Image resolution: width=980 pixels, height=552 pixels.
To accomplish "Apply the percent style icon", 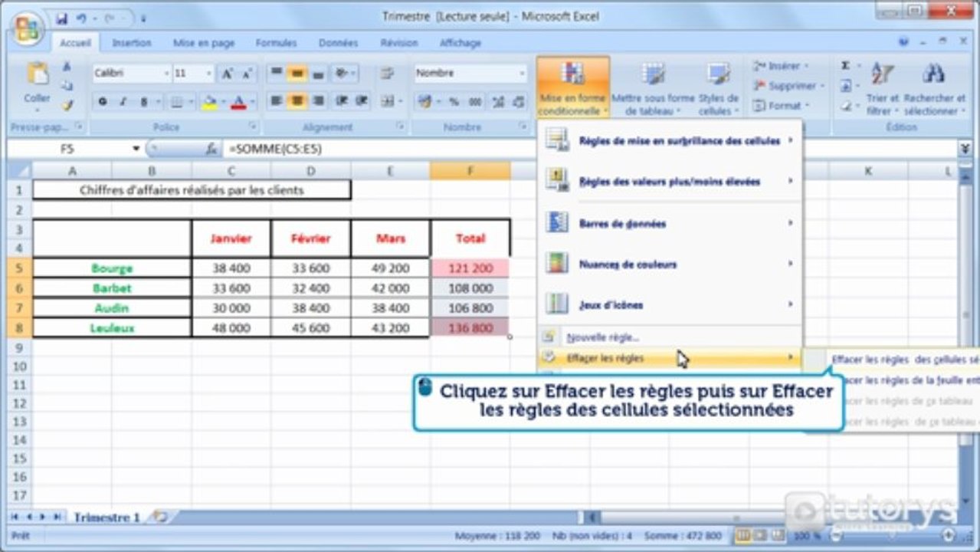I will click(454, 101).
